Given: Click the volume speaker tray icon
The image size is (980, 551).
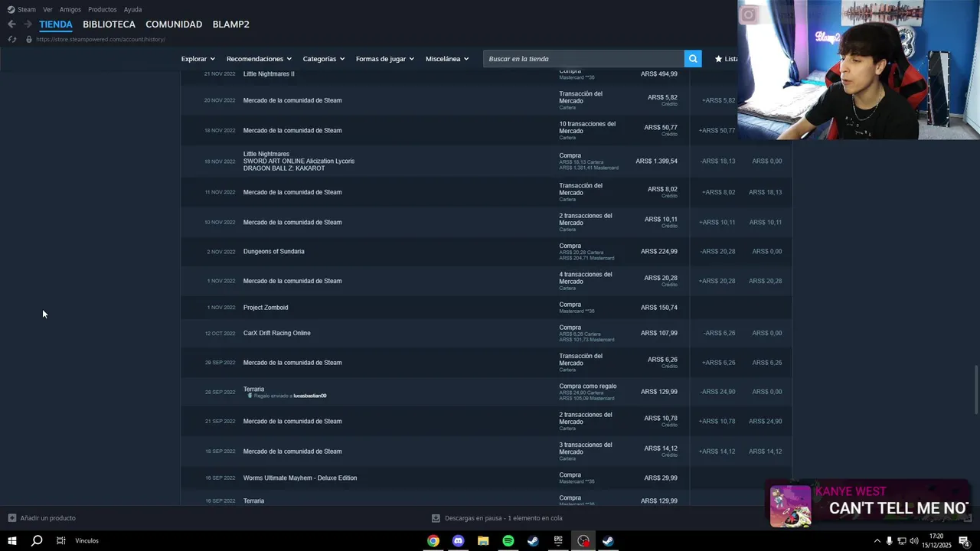Looking at the screenshot, I should pyautogui.click(x=913, y=541).
